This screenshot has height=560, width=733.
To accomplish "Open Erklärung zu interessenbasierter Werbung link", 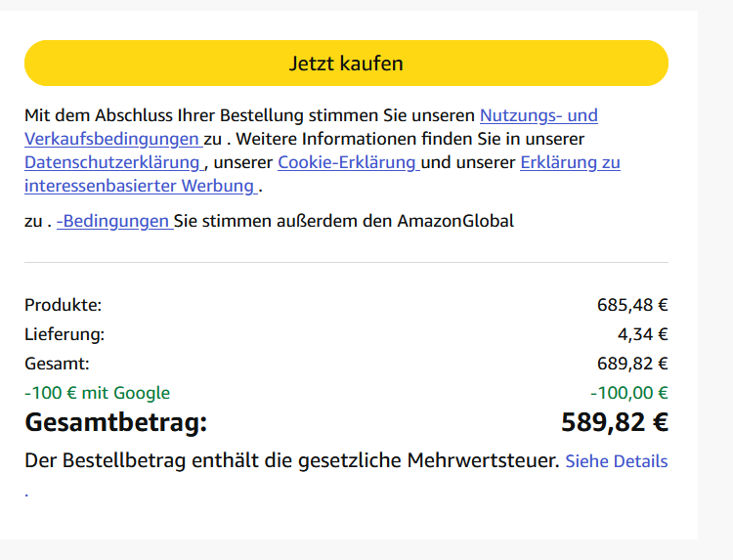I will pos(569,162).
